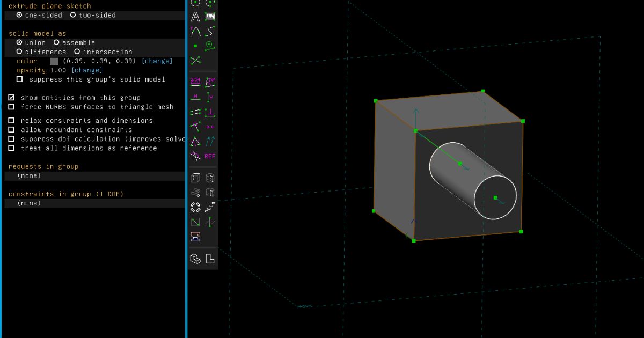Set solid model as intersection
Screen dimensions: 644x338
click(x=103, y=52)
